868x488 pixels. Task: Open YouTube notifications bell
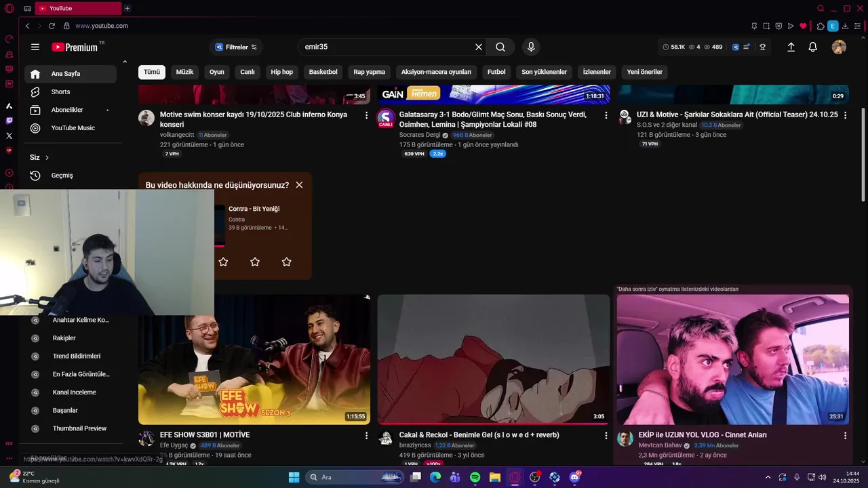(812, 47)
